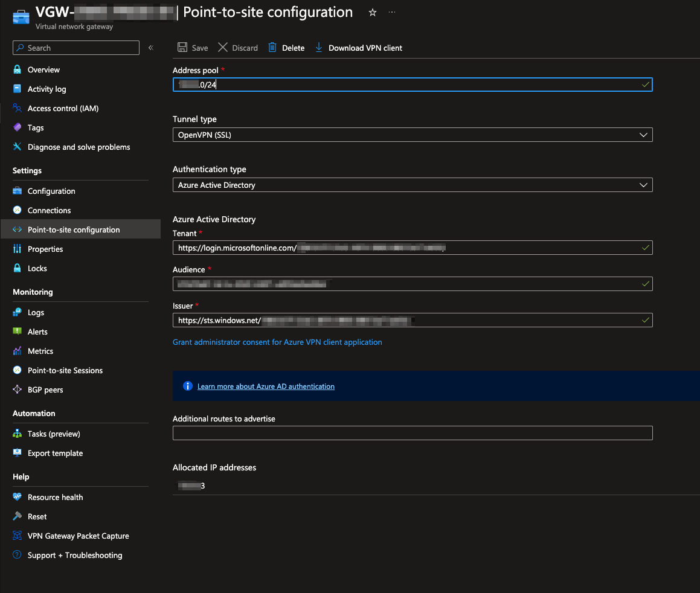
Task: Open Support + Troubleshooting
Action: (x=75, y=555)
